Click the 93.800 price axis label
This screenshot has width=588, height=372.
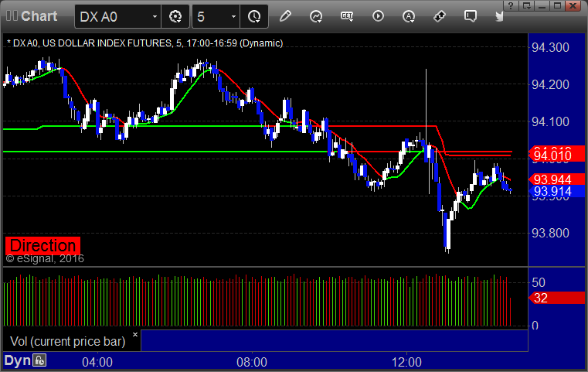(550, 233)
